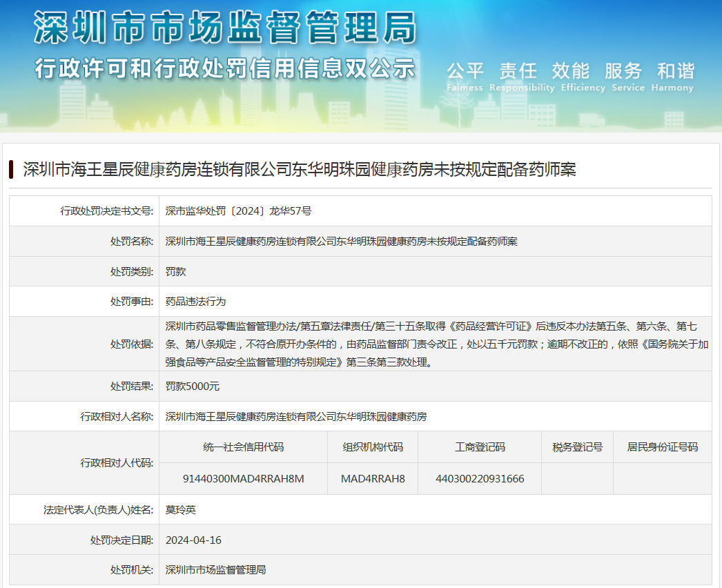Viewport: 722px width, 588px height.
Task: Click the 工商登记码 column header
Action: point(480,447)
